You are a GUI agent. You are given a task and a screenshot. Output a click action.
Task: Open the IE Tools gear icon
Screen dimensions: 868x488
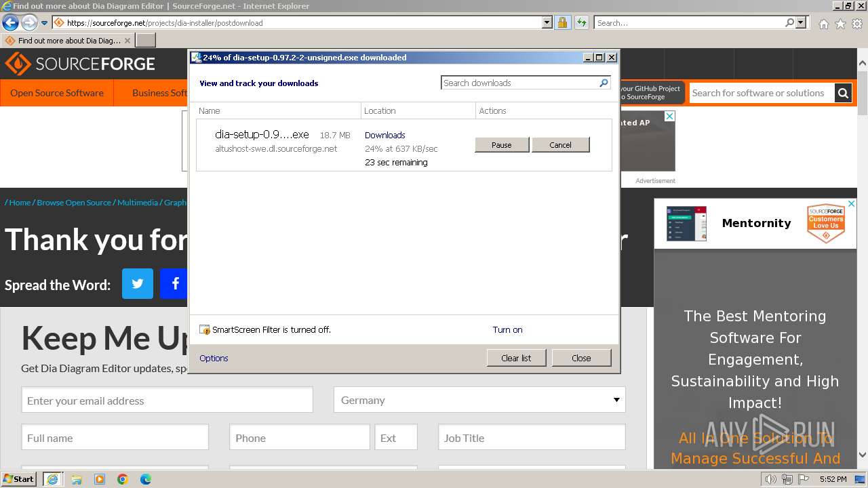tap(857, 24)
